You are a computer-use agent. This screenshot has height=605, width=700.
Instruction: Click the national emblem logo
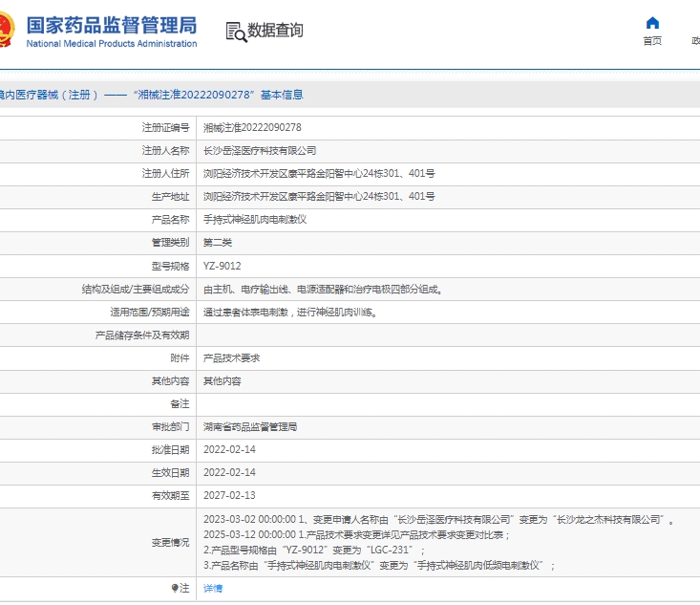(7, 30)
